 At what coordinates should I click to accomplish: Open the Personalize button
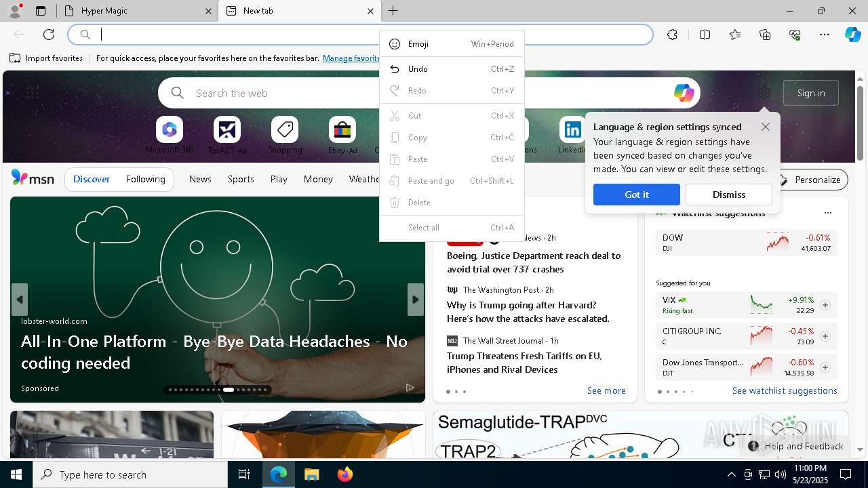point(811,180)
